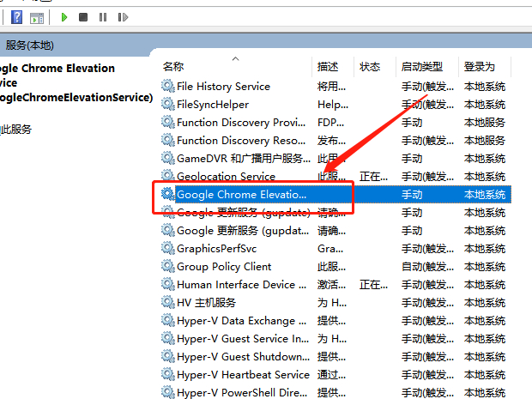Select the Group Policy Client service name
This screenshot has width=532, height=399.
[x=224, y=267]
